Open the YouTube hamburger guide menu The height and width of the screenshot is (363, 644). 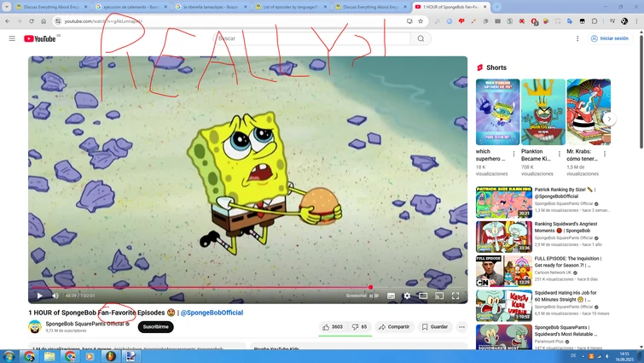[12, 38]
